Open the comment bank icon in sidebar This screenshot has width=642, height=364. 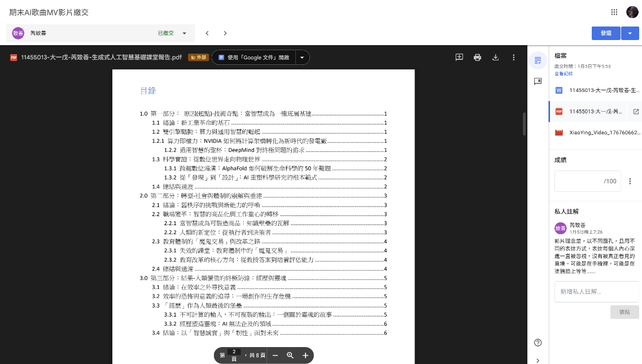(x=538, y=81)
